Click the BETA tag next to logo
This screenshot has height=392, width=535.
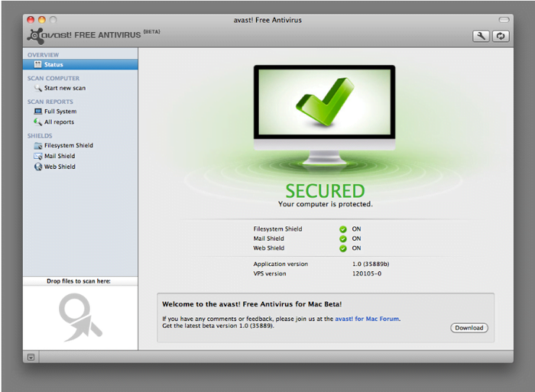(151, 32)
